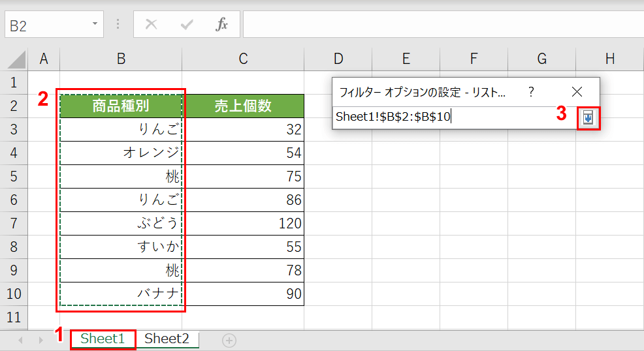Select column F header
The height and width of the screenshot is (351, 644).
(474, 59)
